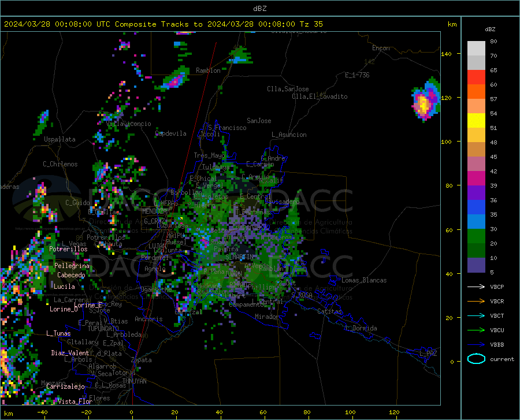The height and width of the screenshot is (420, 520).
Task: Click the E_1-736 label
Action: tap(357, 75)
